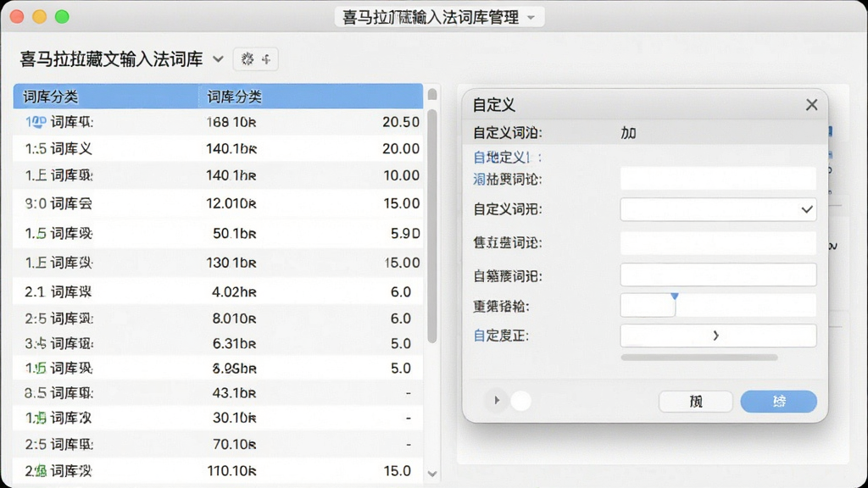The width and height of the screenshot is (868, 488).
Task: Click the list's vertical scrollbar thumb
Action: click(x=432, y=225)
